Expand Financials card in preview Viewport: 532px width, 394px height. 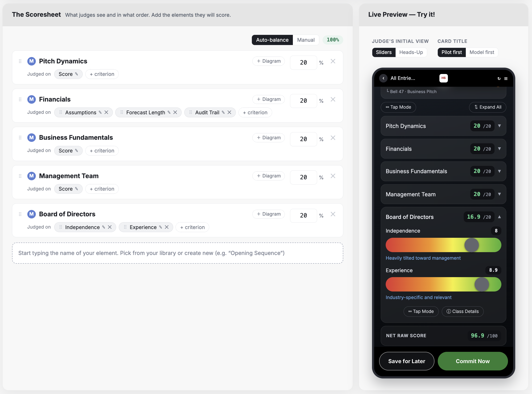[499, 149]
